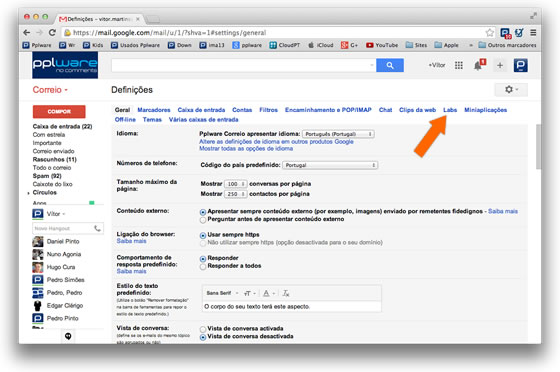Open notifications bell icon

coord(479,65)
